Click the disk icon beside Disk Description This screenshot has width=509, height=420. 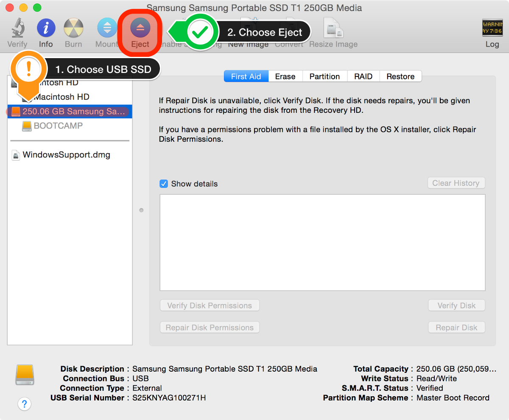(24, 375)
